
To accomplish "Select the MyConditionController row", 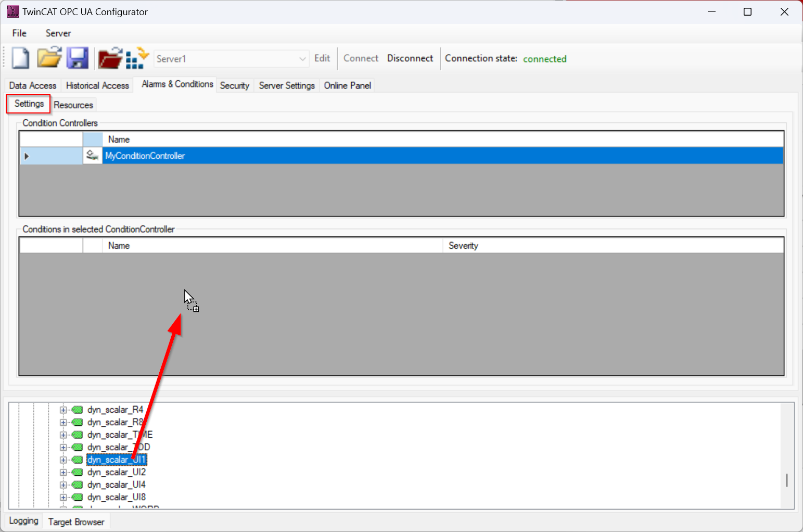I will click(x=401, y=156).
